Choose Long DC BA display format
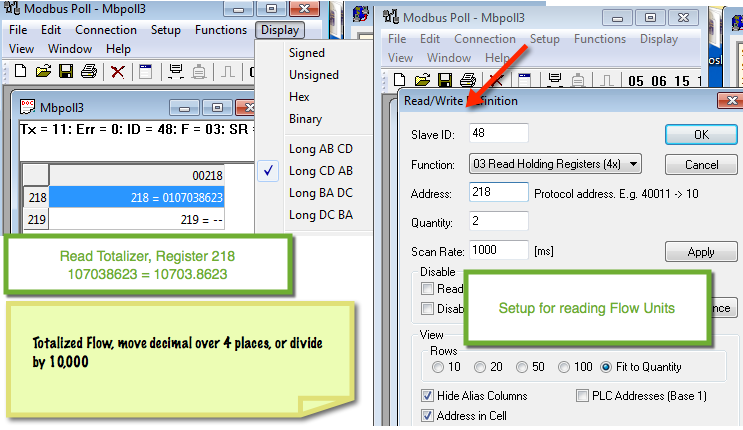 [321, 215]
